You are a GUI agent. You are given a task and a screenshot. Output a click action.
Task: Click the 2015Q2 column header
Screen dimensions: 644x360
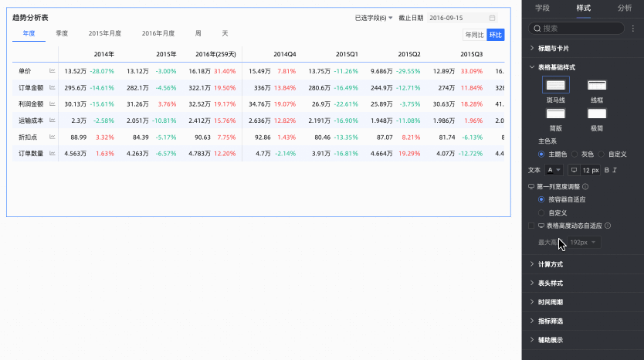409,54
